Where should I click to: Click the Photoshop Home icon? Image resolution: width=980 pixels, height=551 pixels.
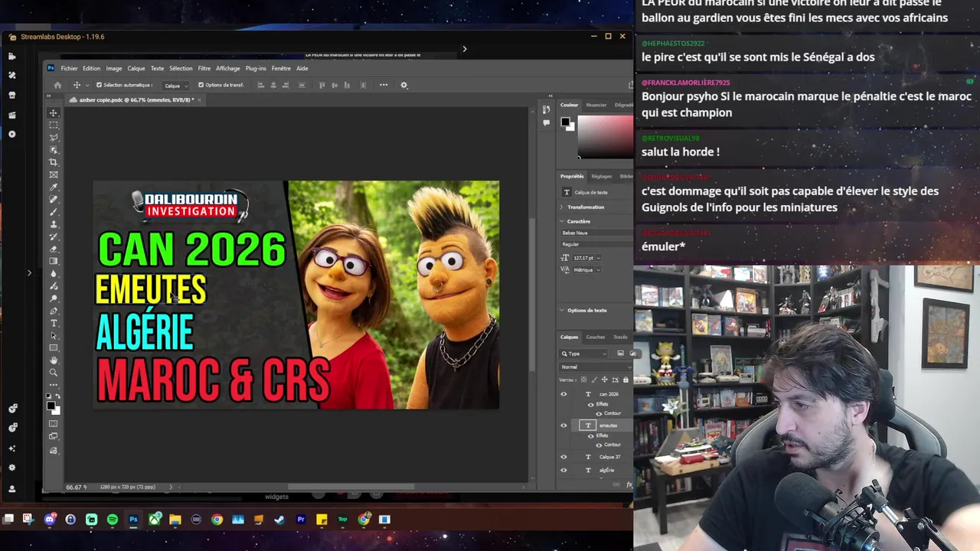click(x=57, y=85)
